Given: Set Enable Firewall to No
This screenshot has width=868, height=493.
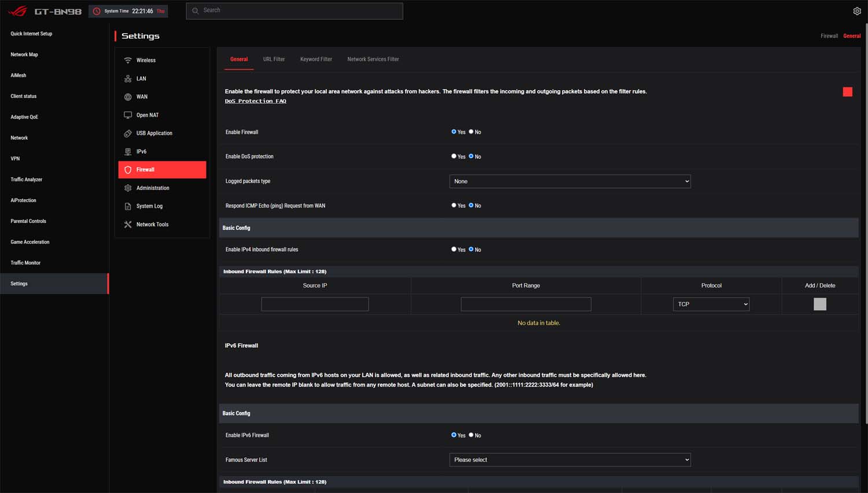Looking at the screenshot, I should click(x=471, y=131).
